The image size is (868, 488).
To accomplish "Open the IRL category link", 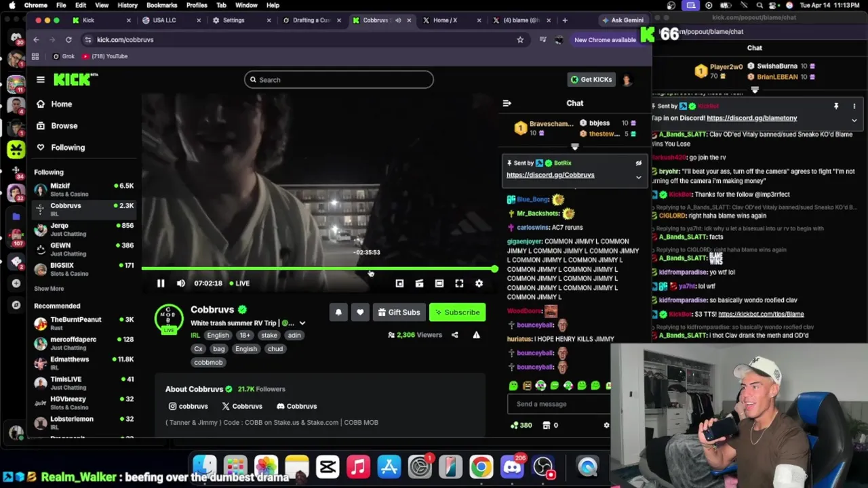I will tap(195, 335).
